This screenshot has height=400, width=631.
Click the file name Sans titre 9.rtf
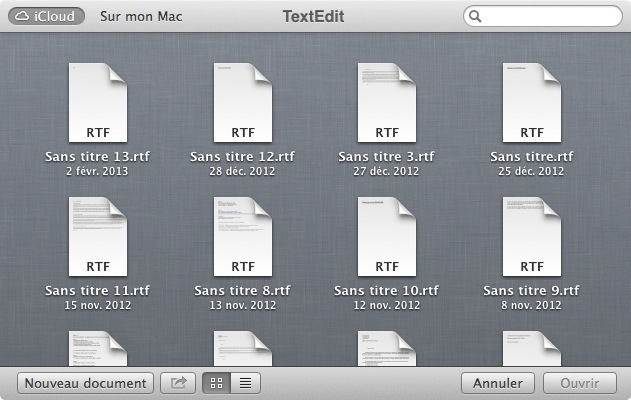click(x=531, y=290)
